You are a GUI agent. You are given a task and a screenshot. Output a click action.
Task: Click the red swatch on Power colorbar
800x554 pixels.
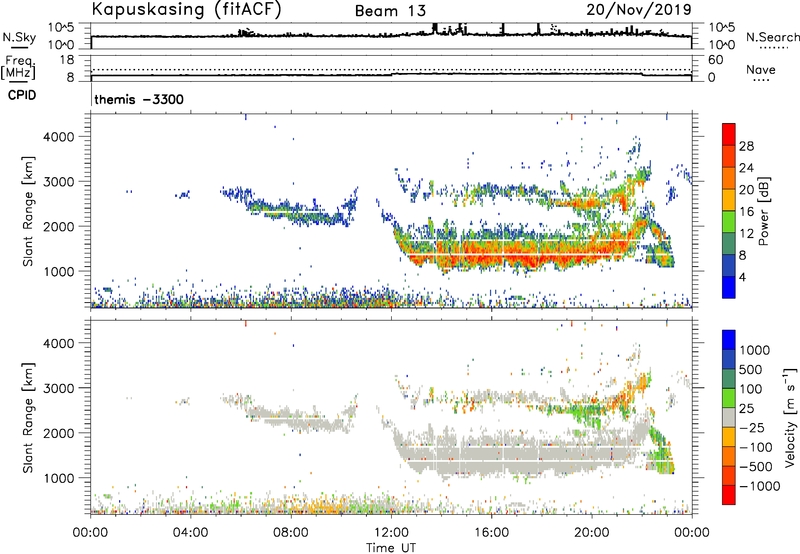pyautogui.click(x=729, y=134)
